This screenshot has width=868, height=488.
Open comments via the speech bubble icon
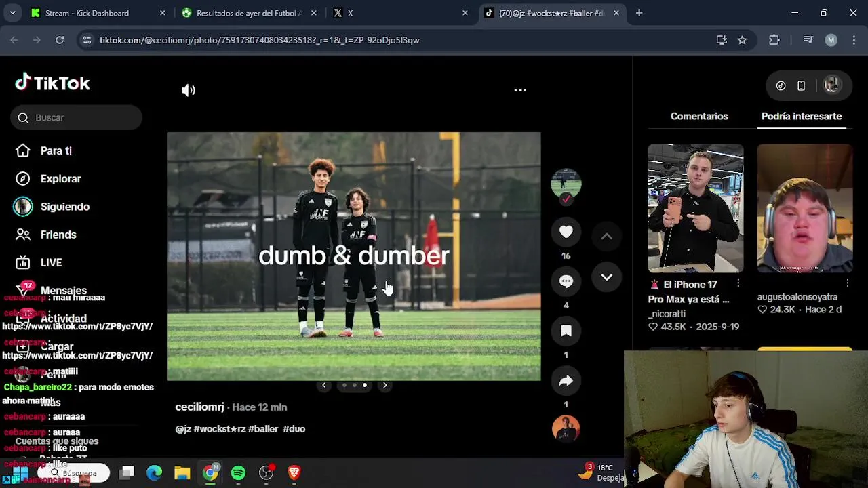pos(566,281)
